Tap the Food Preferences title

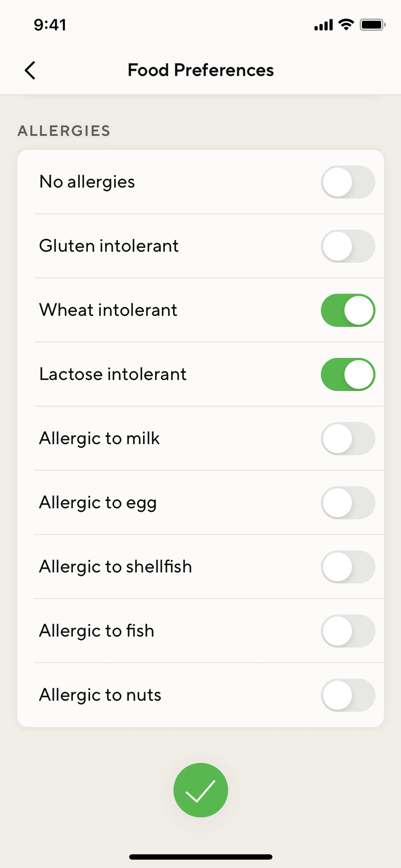point(200,70)
